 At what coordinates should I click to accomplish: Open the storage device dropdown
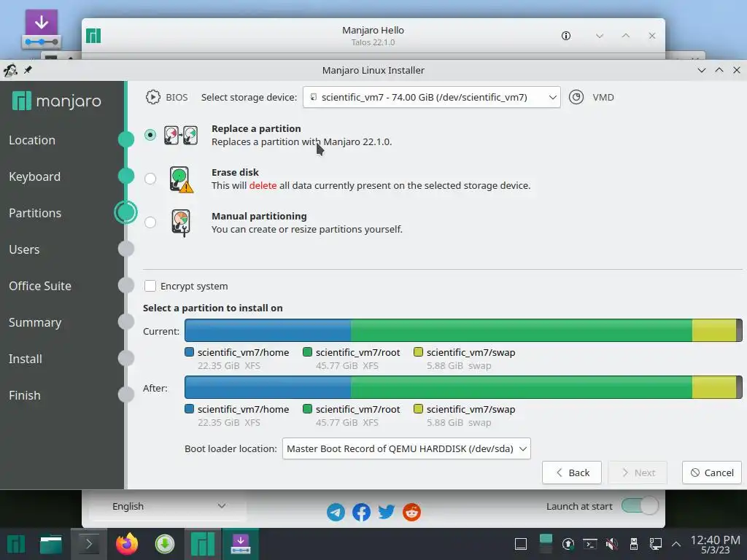(432, 97)
